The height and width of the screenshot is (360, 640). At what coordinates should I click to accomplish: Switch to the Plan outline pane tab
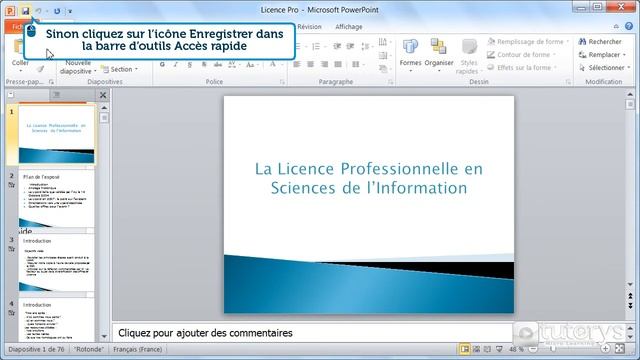click(x=57, y=95)
